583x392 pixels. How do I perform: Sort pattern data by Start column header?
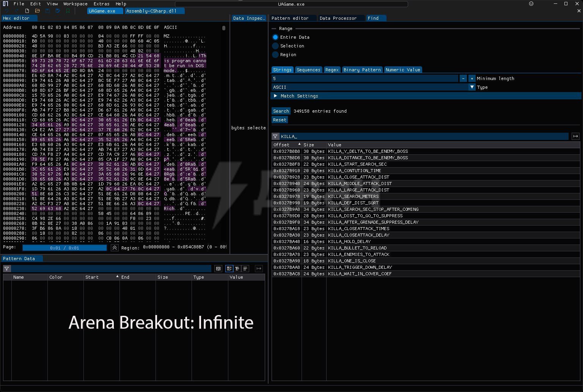[101, 277]
